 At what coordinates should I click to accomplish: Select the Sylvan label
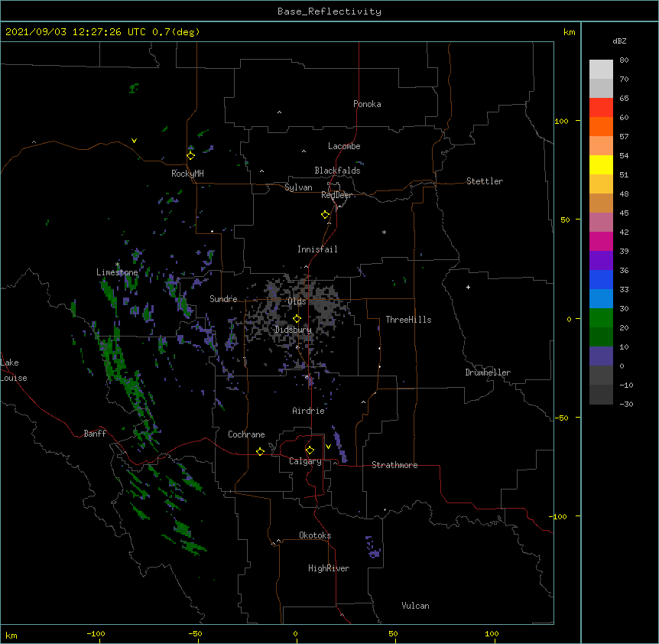[298, 187]
